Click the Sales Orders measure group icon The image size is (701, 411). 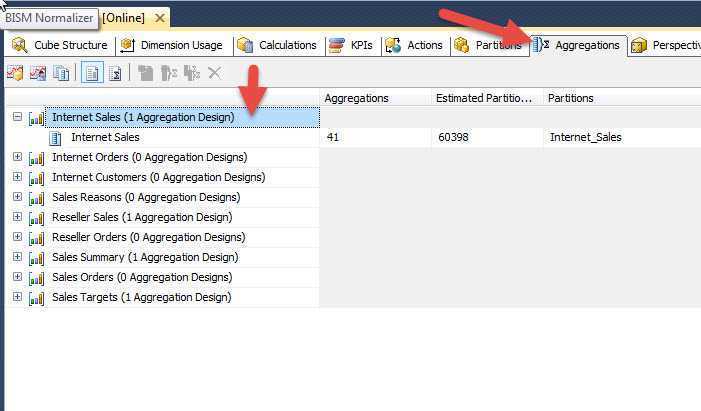(36, 278)
